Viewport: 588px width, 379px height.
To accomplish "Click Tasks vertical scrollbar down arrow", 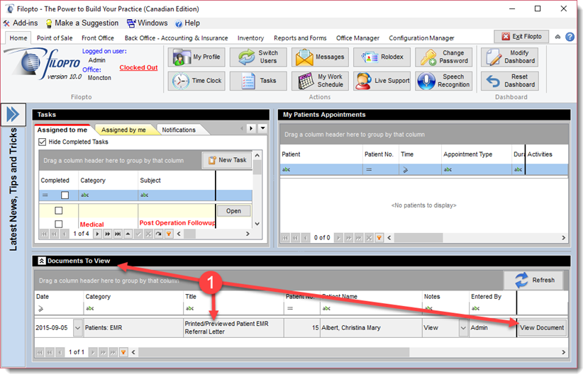I will [x=257, y=224].
